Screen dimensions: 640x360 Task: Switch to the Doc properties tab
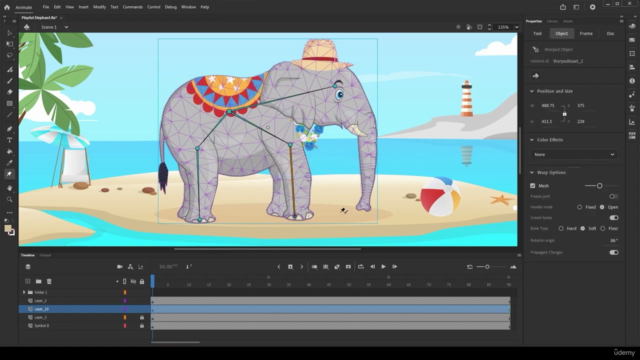610,33
